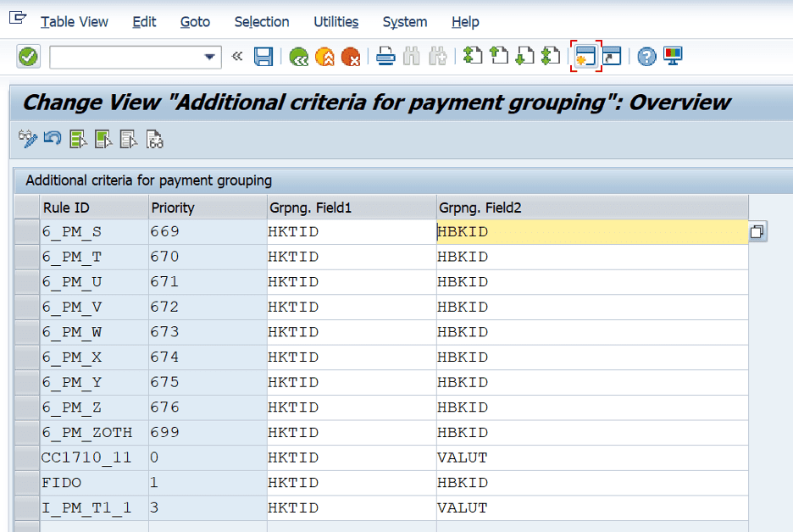Open the Goto menu
This screenshot has height=532, width=793.
195,22
